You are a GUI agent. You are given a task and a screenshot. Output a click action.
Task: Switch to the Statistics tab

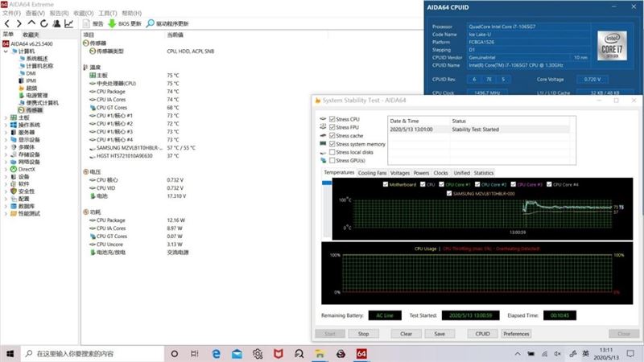pyautogui.click(x=484, y=173)
